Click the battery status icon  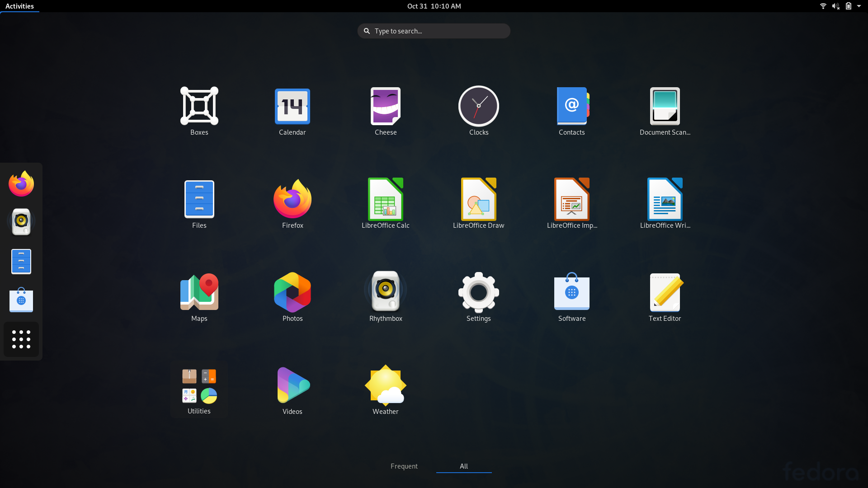point(849,6)
